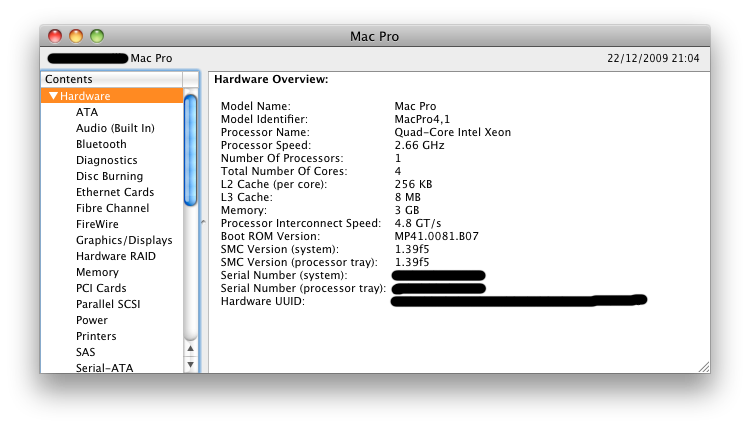Open the Power section
The width and height of the screenshot is (750, 428).
[92, 320]
